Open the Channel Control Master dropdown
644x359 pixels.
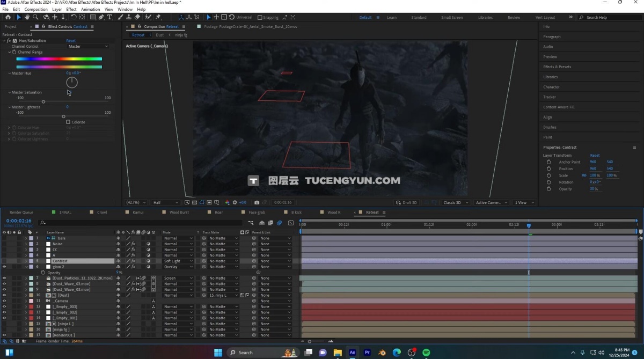[x=88, y=46]
